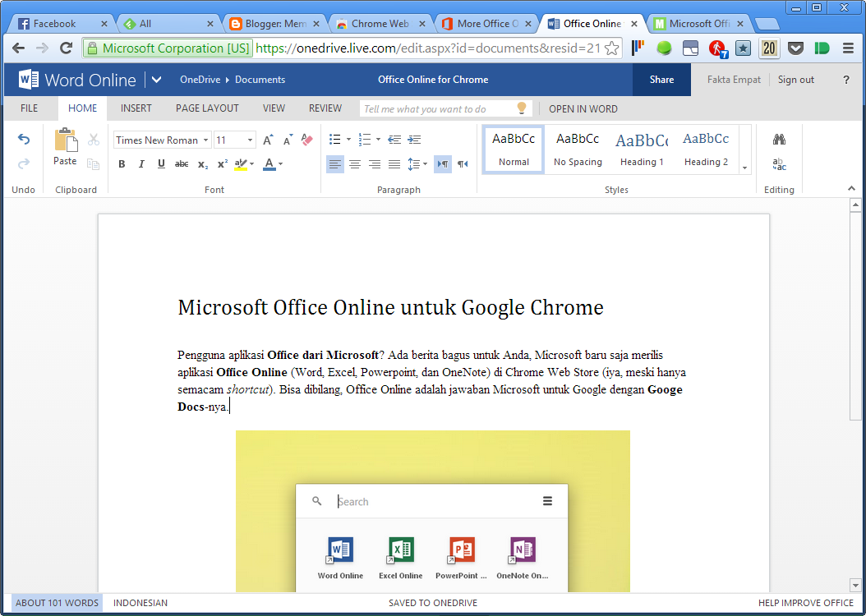Click the Clear Formatting eraser icon
Viewport: 866px width, 616px height.
click(307, 140)
